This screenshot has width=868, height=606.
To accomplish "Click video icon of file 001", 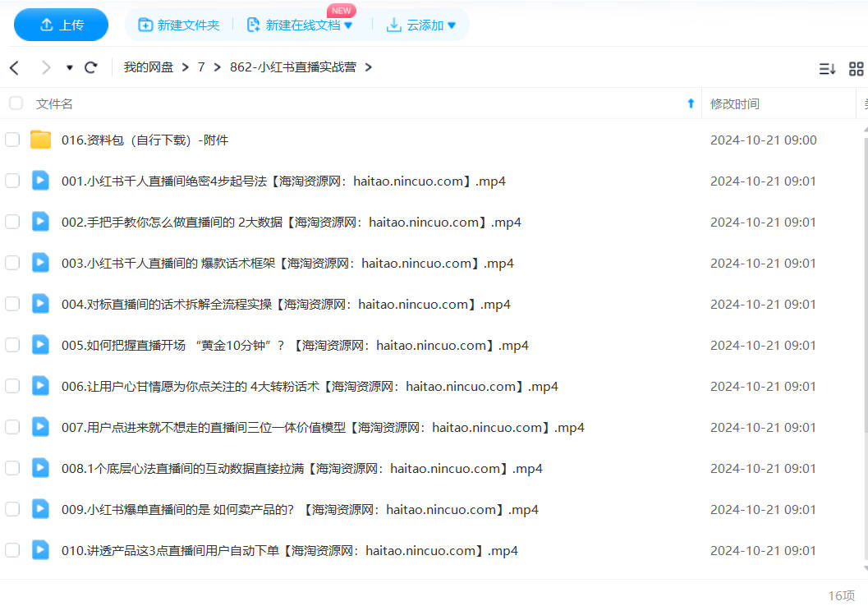I will 40,181.
